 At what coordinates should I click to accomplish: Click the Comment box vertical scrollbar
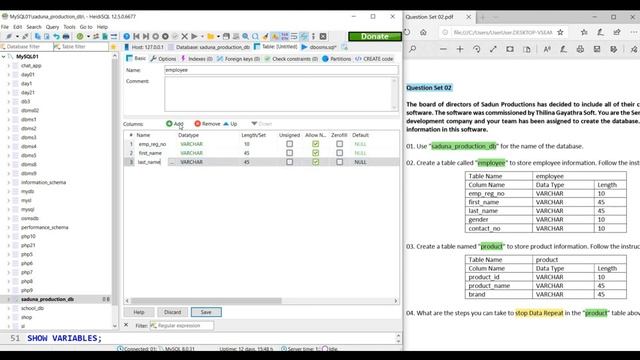pyautogui.click(x=394, y=94)
